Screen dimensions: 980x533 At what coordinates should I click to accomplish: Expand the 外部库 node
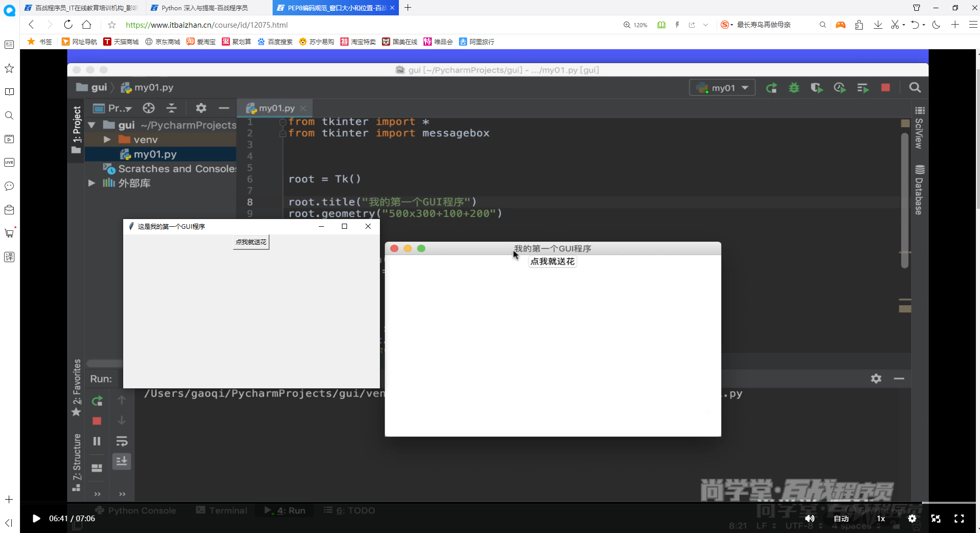[92, 183]
